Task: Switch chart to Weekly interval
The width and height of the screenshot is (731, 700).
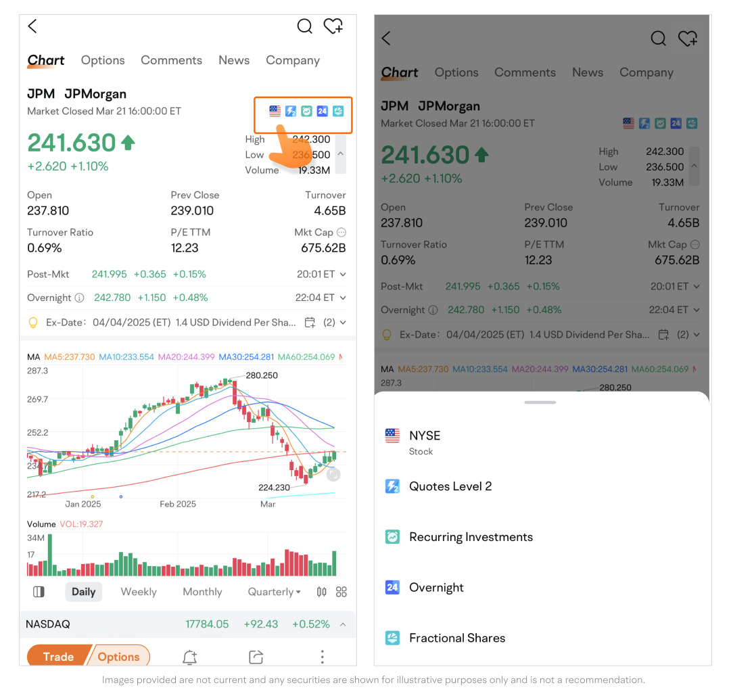Action: tap(139, 592)
